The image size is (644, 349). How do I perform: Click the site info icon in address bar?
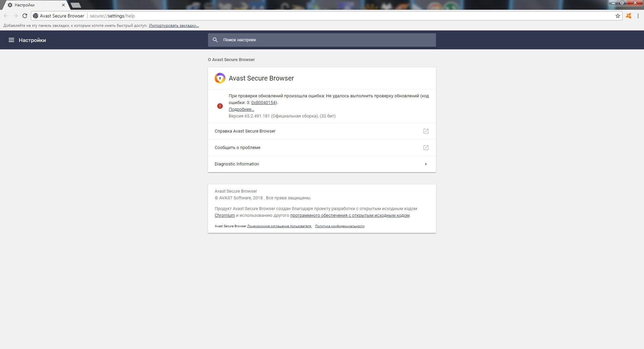(36, 16)
